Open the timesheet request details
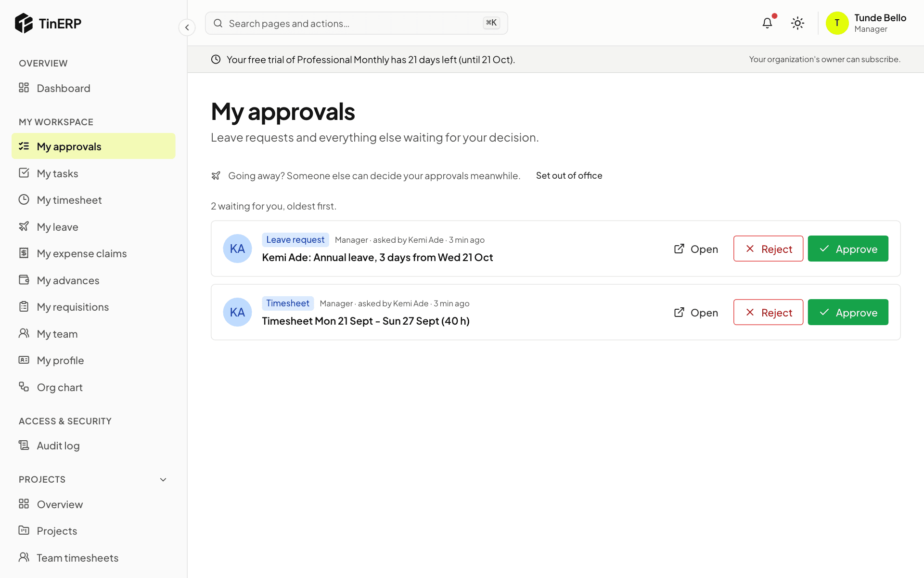Screen dimensions: 924x578 tap(696, 313)
